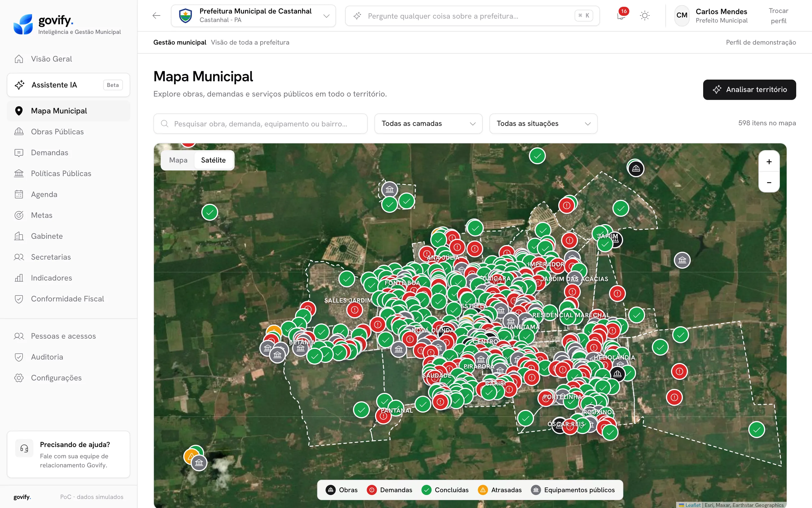Switch the map to Satélite view

click(x=213, y=160)
